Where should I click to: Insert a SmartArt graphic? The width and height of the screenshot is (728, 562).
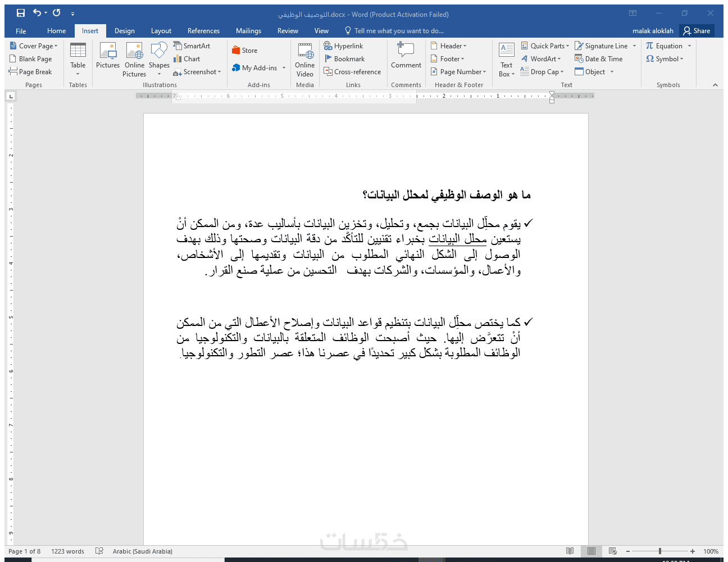192,46
